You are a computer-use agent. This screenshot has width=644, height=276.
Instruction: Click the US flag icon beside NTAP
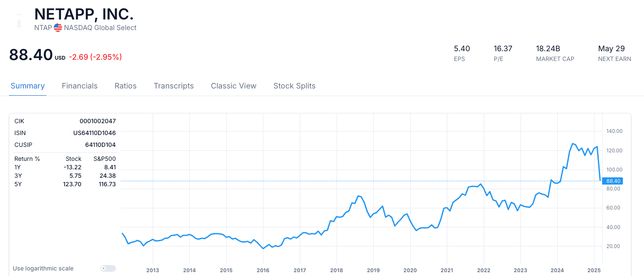tap(58, 28)
